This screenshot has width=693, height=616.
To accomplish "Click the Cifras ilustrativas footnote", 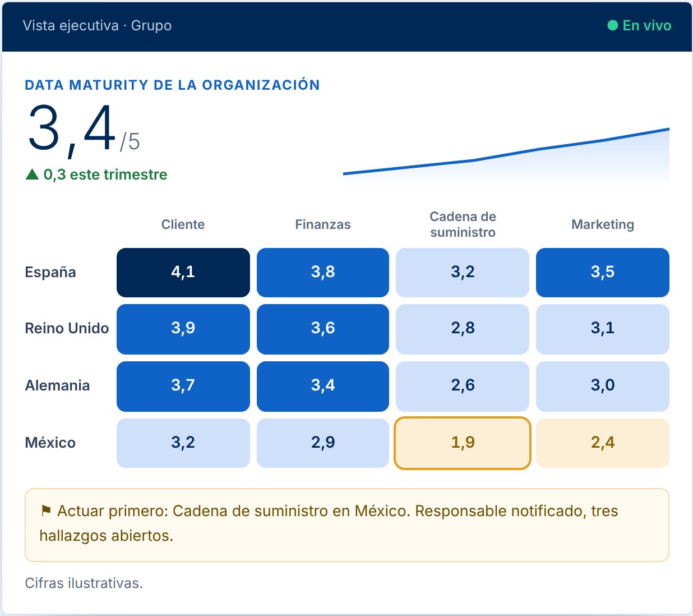I will click(84, 583).
